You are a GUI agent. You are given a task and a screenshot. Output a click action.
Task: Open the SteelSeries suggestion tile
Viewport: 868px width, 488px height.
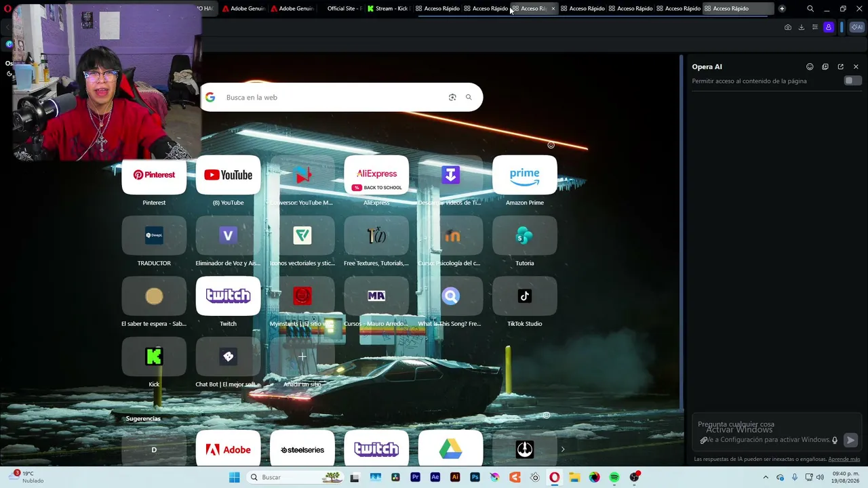coord(302,449)
